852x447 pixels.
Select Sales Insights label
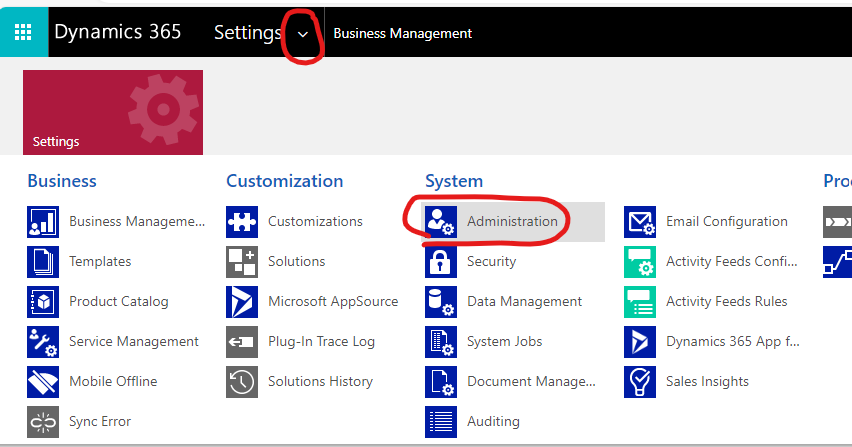coord(707,382)
